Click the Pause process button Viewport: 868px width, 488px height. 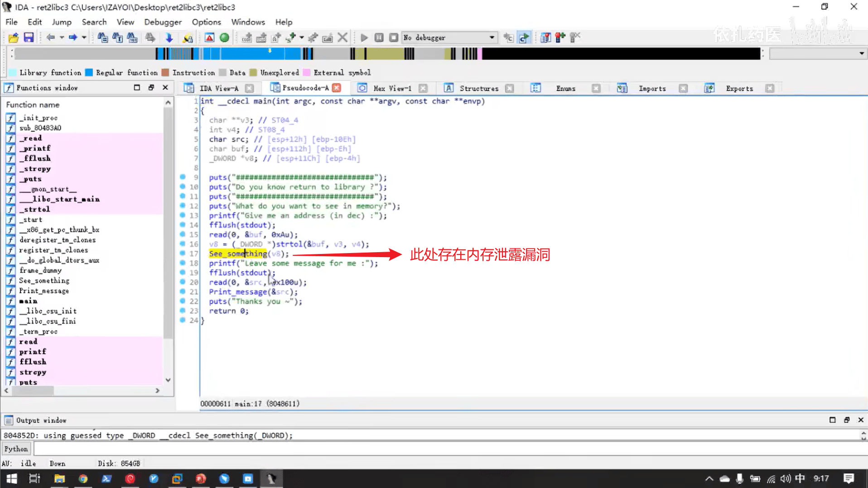[379, 38]
